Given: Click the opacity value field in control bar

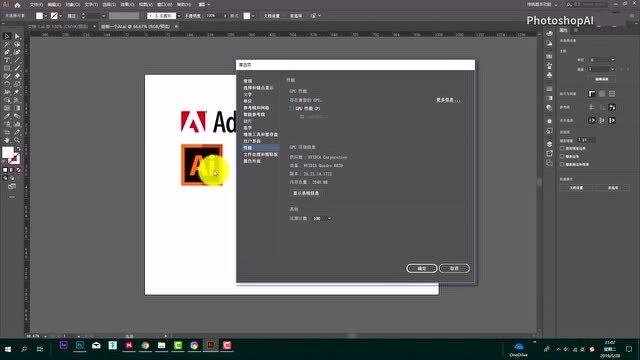Looking at the screenshot, I should point(213,16).
